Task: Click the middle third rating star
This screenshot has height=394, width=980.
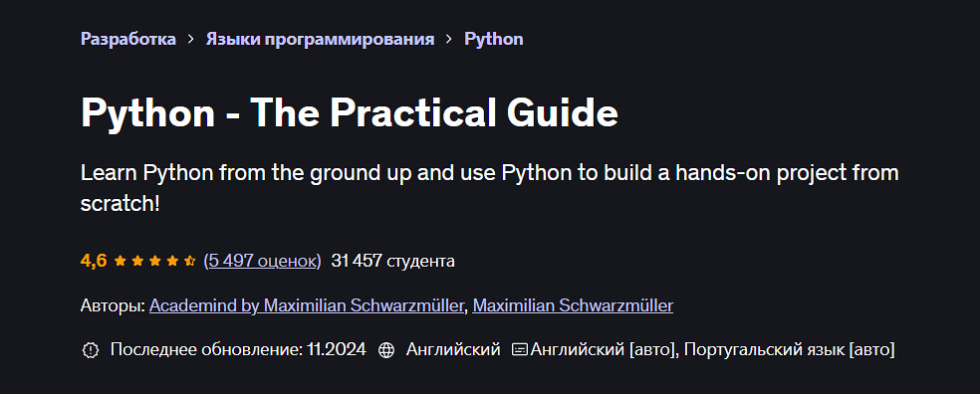Action: pos(155,261)
